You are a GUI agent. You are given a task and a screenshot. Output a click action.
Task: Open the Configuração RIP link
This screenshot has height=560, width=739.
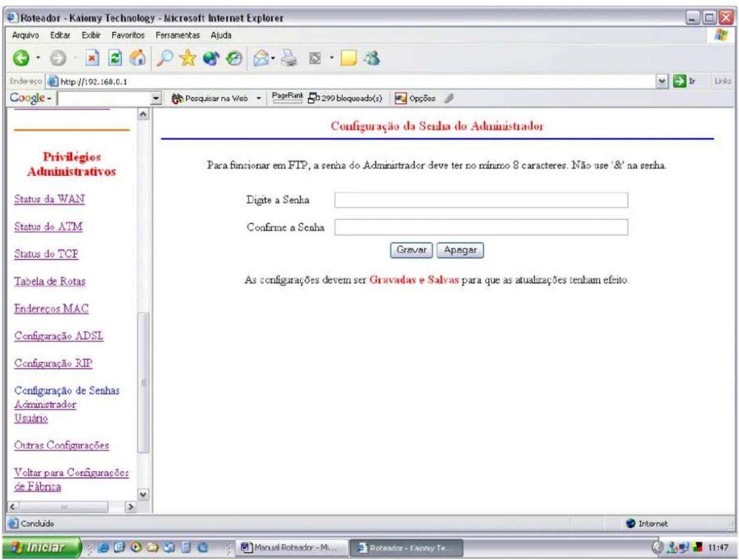click(52, 363)
